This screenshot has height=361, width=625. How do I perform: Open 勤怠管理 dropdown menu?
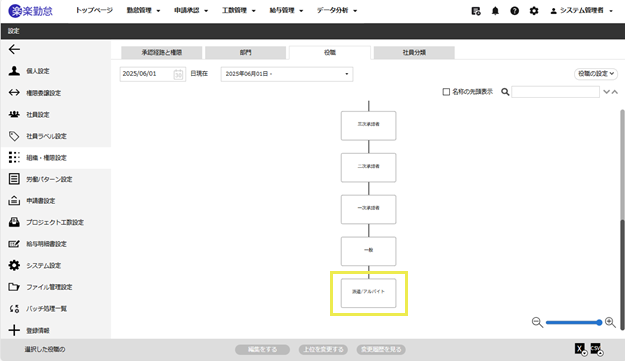coord(143,10)
